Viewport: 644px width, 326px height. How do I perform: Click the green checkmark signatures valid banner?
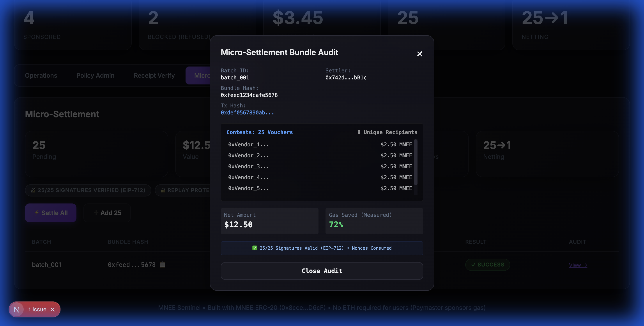(322, 248)
